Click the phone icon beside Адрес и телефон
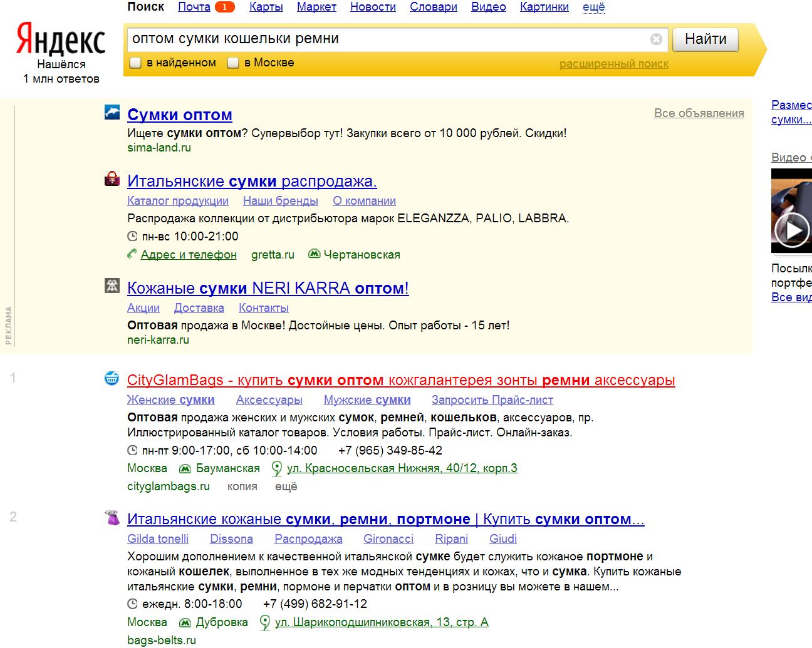The image size is (812, 648). (132, 254)
